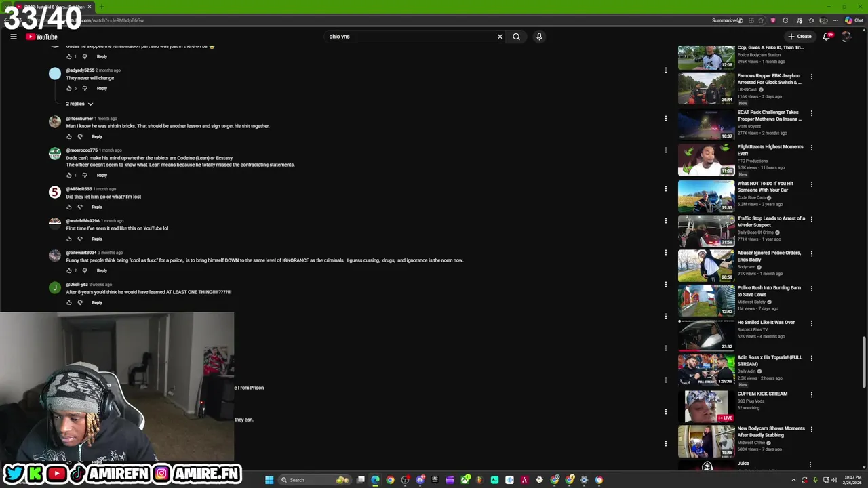
Task: Open Copilot Chat in the browser toolbar
Action: (x=854, y=20)
